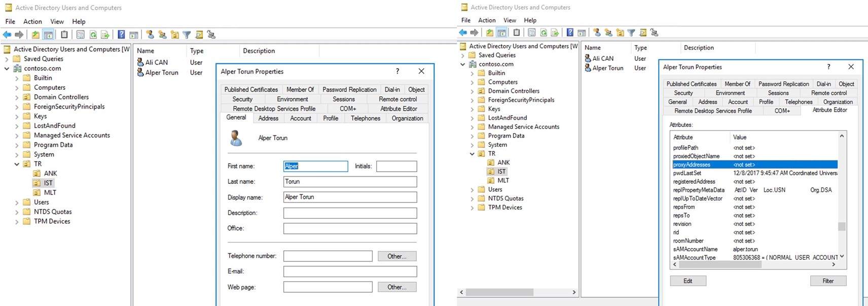Viewport: 868px width, 306px height.
Task: Click into the Description field of Properties dialog
Action: tap(350, 213)
